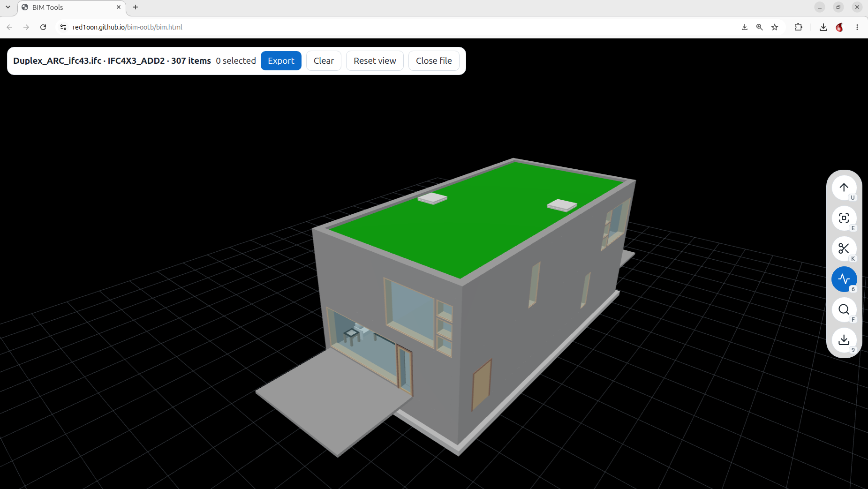The image size is (868, 489).
Task: Open Chrome three-dot menu
Action: 857,27
